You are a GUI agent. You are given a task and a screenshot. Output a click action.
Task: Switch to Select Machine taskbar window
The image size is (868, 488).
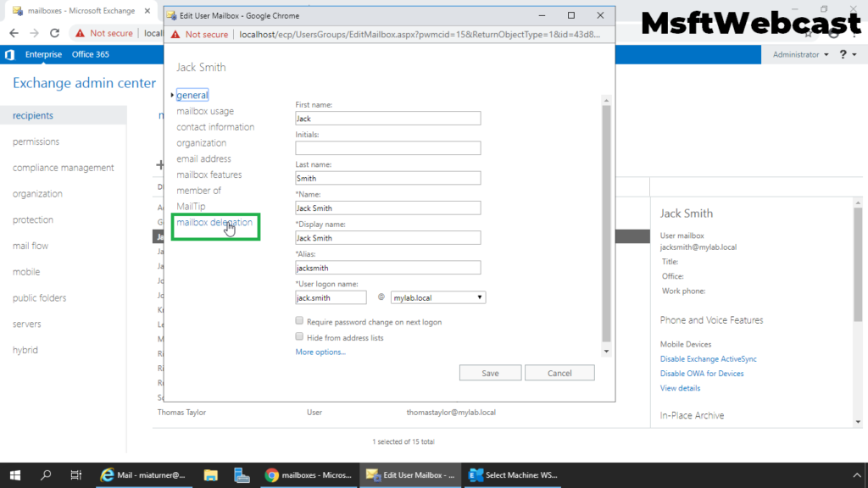coord(512,474)
